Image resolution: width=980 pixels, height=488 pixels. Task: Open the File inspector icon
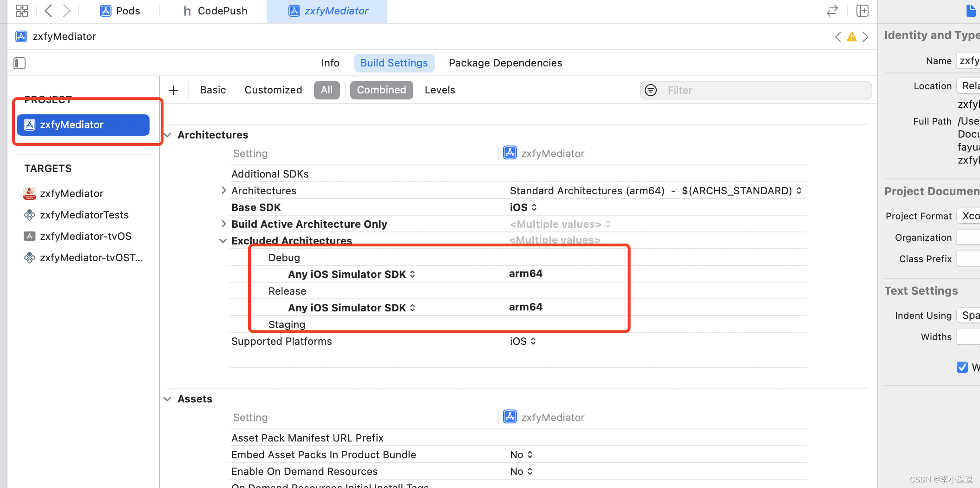tap(971, 11)
